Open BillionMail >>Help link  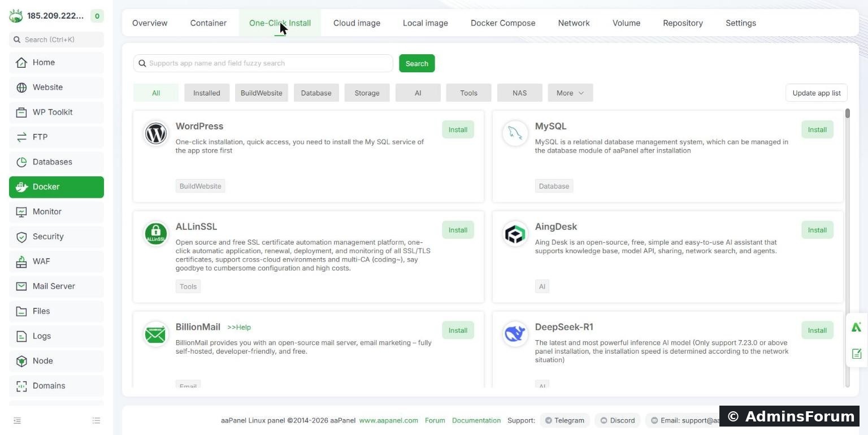[x=239, y=328]
